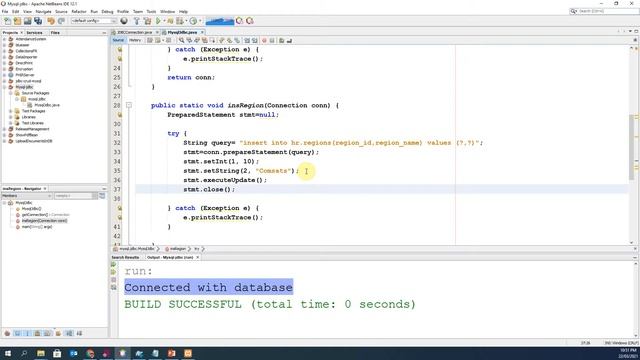Open the Refactor menu
The height and width of the screenshot is (360, 640).
coord(79,11)
